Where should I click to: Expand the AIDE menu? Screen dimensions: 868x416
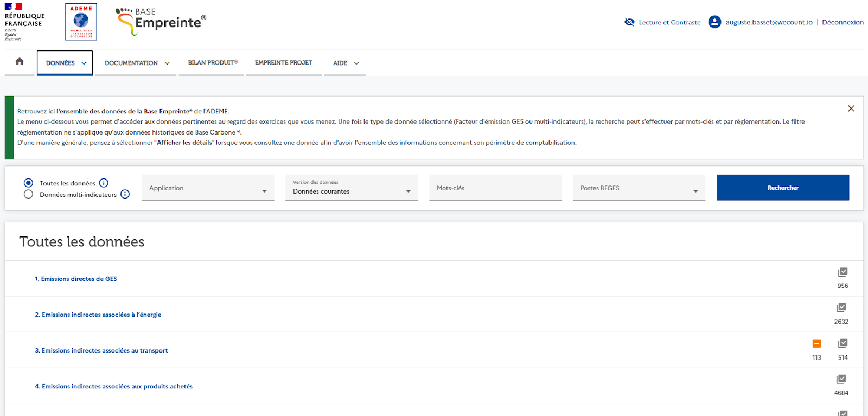point(345,63)
